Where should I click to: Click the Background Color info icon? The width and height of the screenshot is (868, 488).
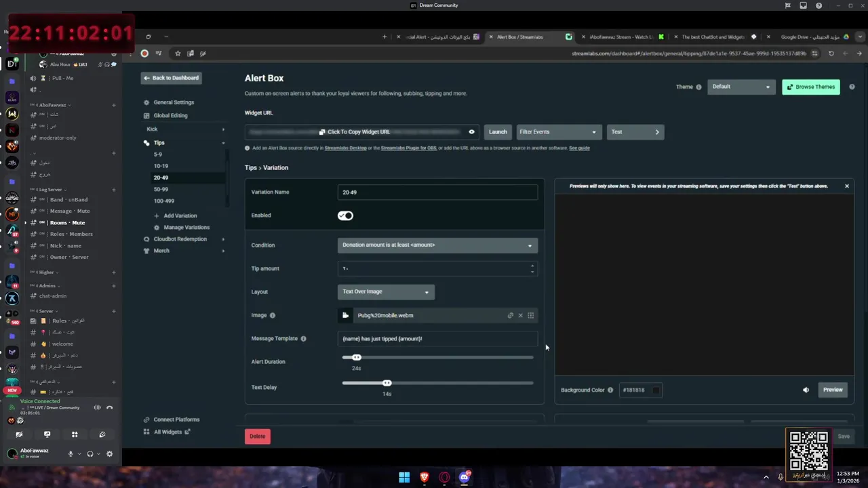click(610, 390)
